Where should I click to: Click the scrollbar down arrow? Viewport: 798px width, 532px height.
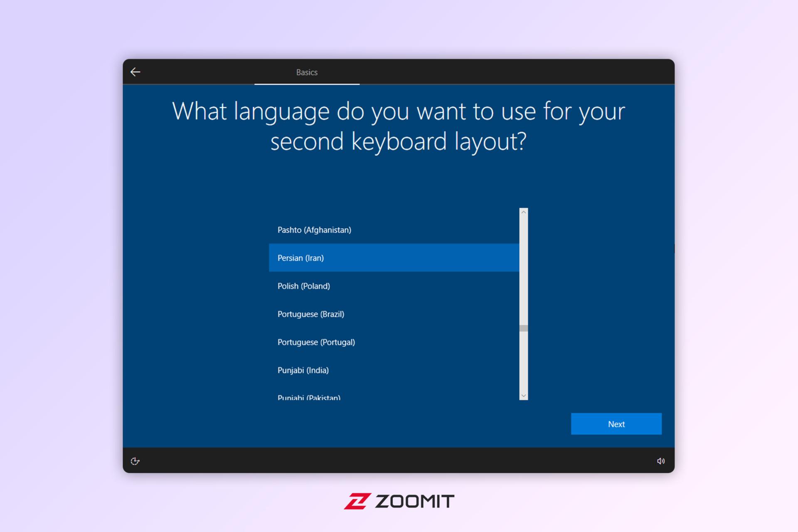pos(524,396)
